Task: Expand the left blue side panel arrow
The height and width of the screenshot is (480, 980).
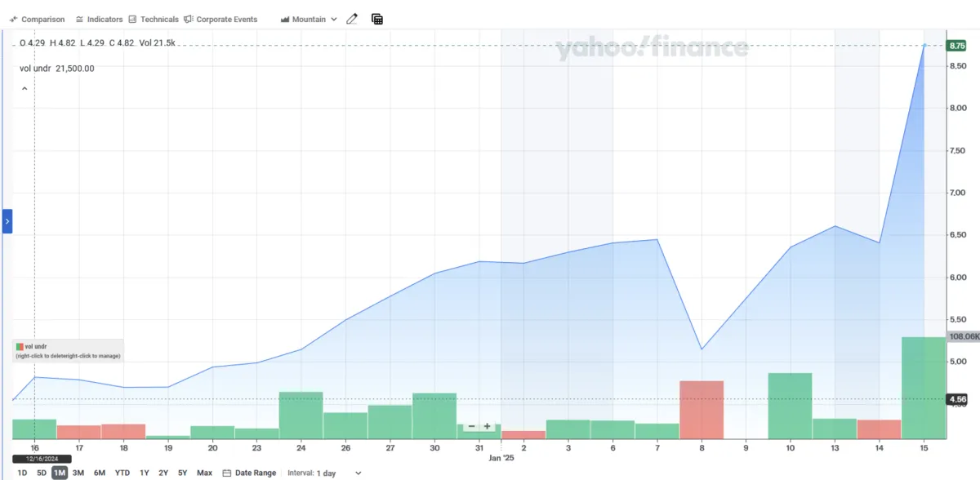Action: (7, 220)
